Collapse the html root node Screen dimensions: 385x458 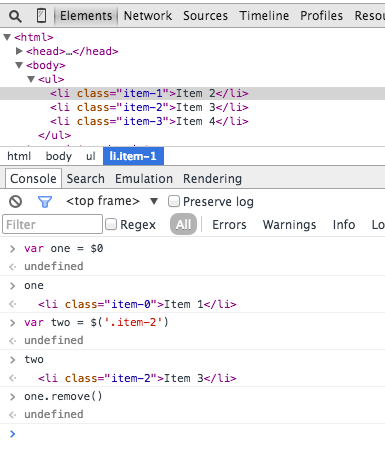[7, 37]
